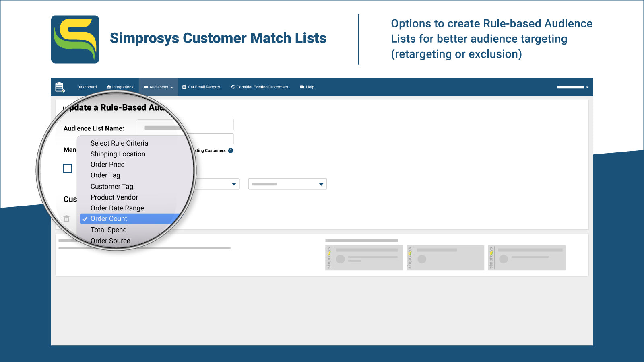Click the Audiences list icon
This screenshot has height=362, width=644.
coord(146,87)
